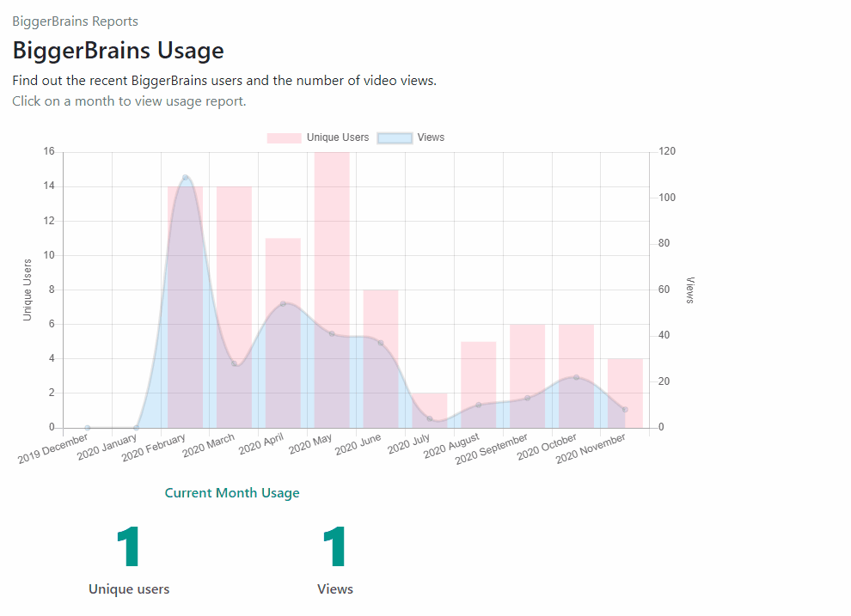
Task: Select the 2020 November unique users bar
Action: tap(625, 393)
